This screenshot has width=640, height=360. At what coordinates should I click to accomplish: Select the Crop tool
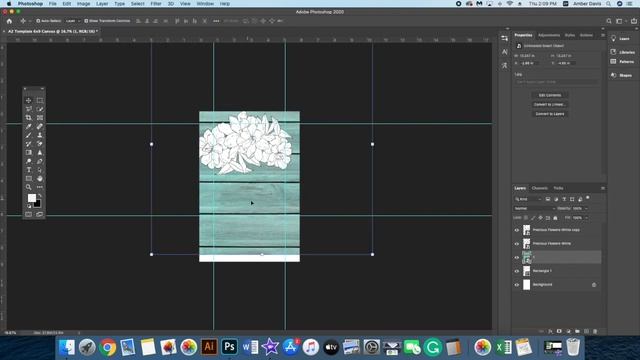coord(29,118)
